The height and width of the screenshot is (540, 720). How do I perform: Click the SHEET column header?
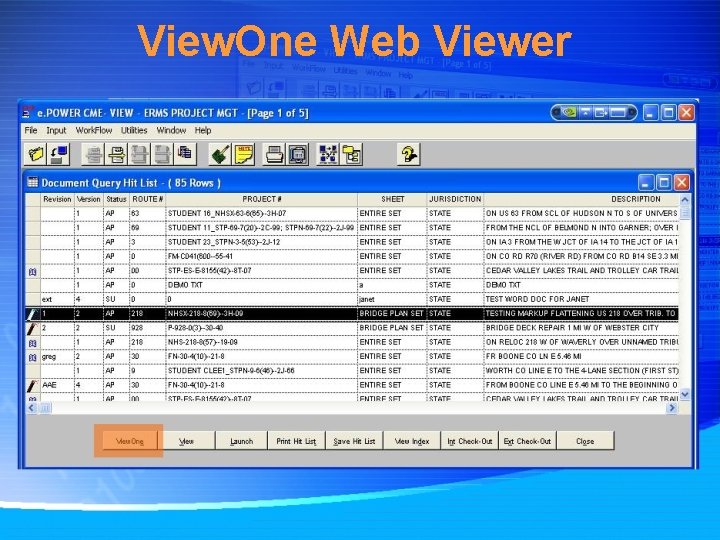click(x=393, y=199)
